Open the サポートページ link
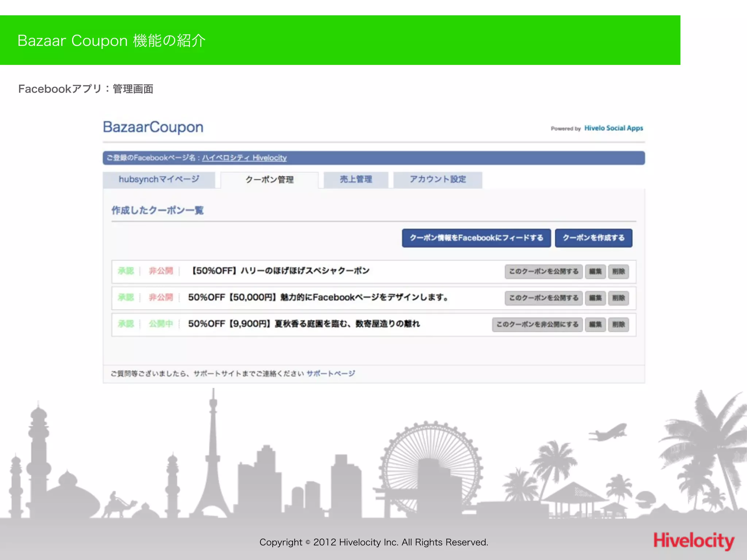Viewport: 747px width, 560px height. point(330,373)
